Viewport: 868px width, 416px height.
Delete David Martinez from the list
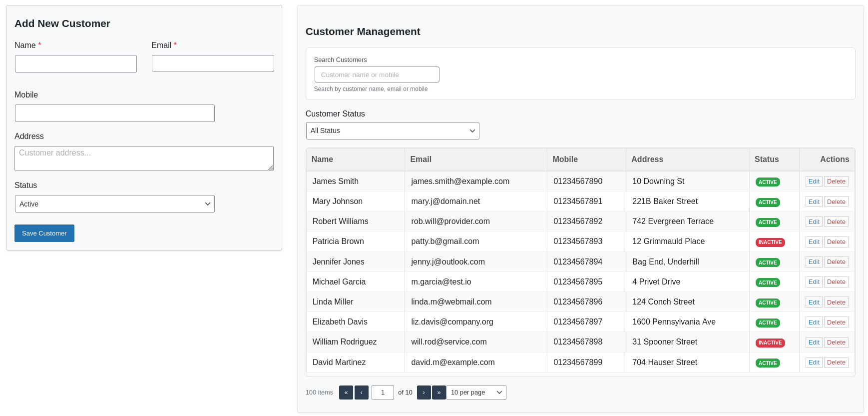click(x=836, y=362)
